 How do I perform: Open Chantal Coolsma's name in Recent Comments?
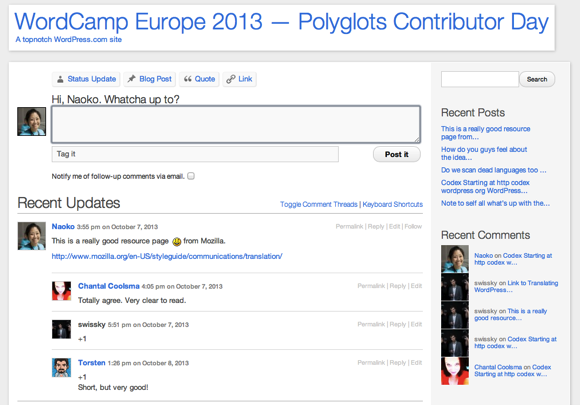498,367
